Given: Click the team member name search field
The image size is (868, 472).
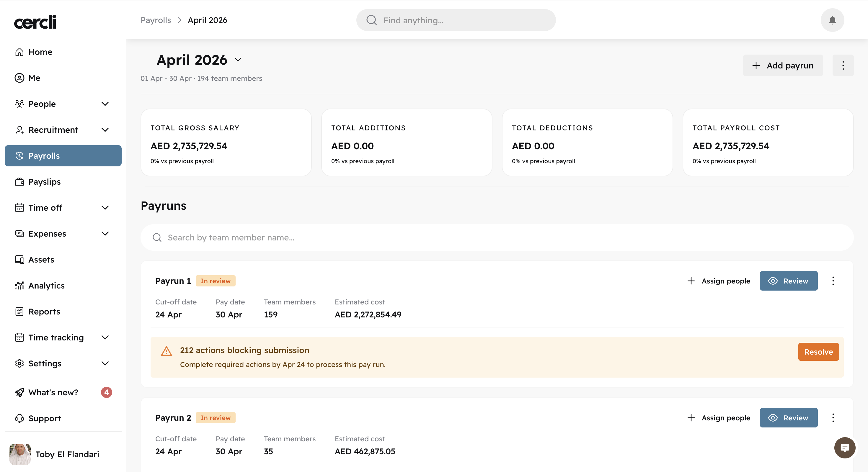Looking at the screenshot, I should pyautogui.click(x=497, y=238).
